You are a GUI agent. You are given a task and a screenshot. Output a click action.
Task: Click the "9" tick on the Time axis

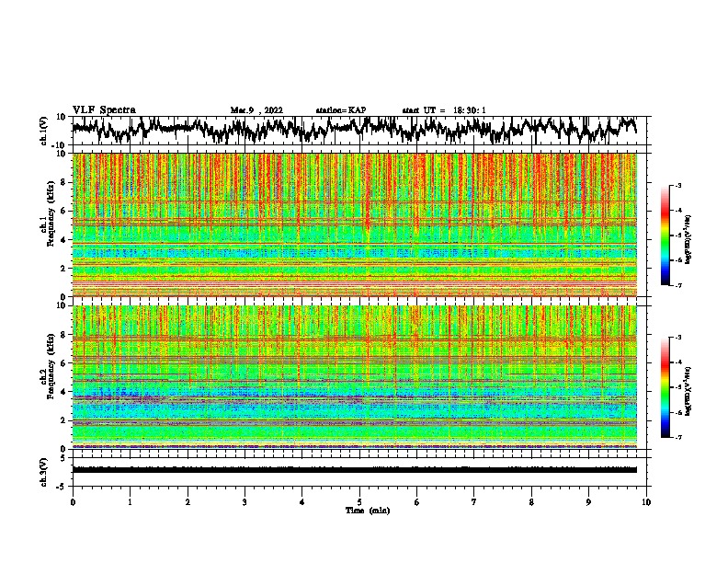coord(588,502)
